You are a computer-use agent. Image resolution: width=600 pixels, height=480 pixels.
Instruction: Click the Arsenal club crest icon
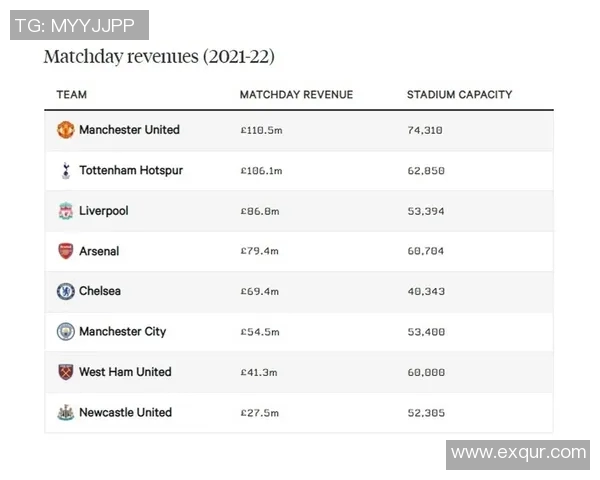[66, 251]
